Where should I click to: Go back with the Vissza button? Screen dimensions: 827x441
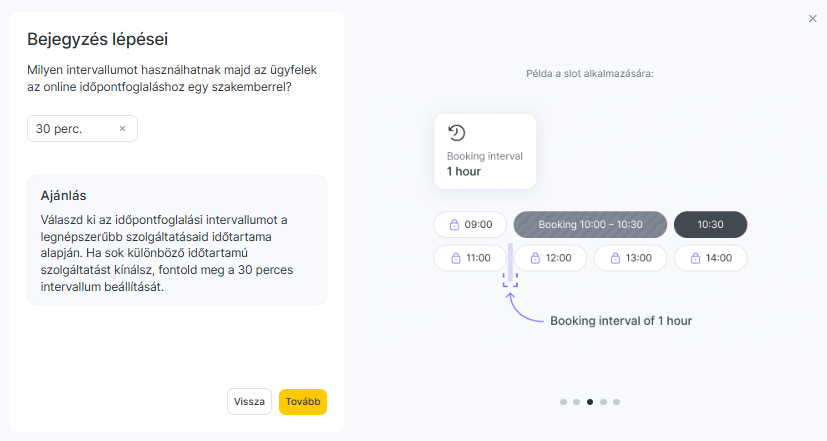(x=249, y=402)
